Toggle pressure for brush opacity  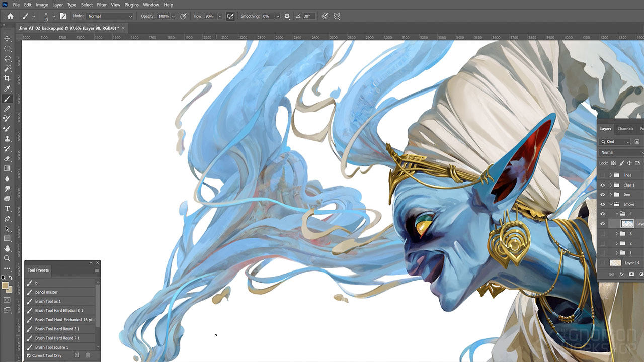(183, 16)
